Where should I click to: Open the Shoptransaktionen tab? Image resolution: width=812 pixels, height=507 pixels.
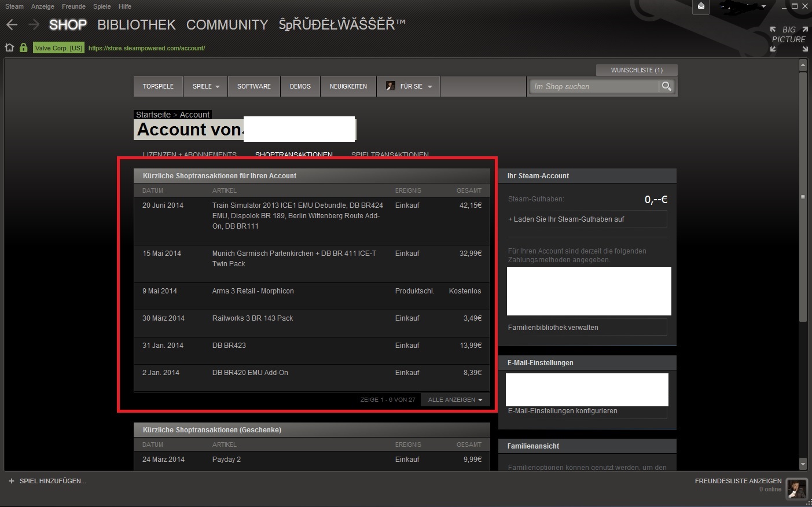(x=294, y=155)
